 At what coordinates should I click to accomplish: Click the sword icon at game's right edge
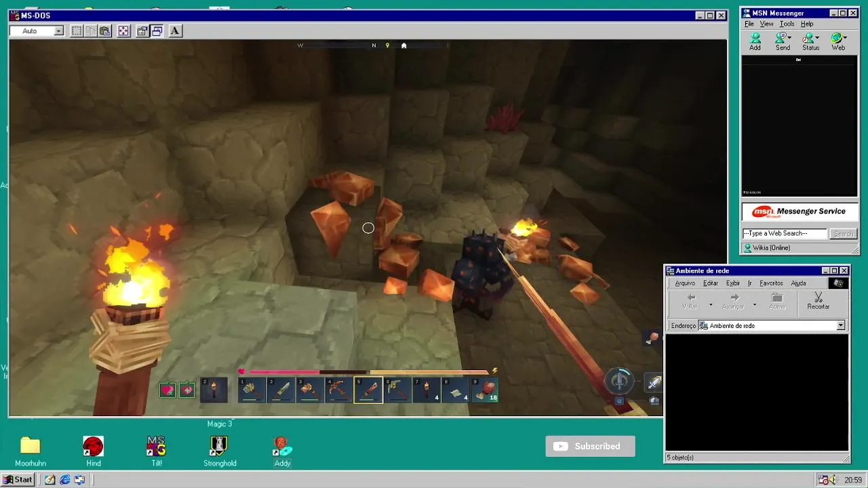(654, 383)
